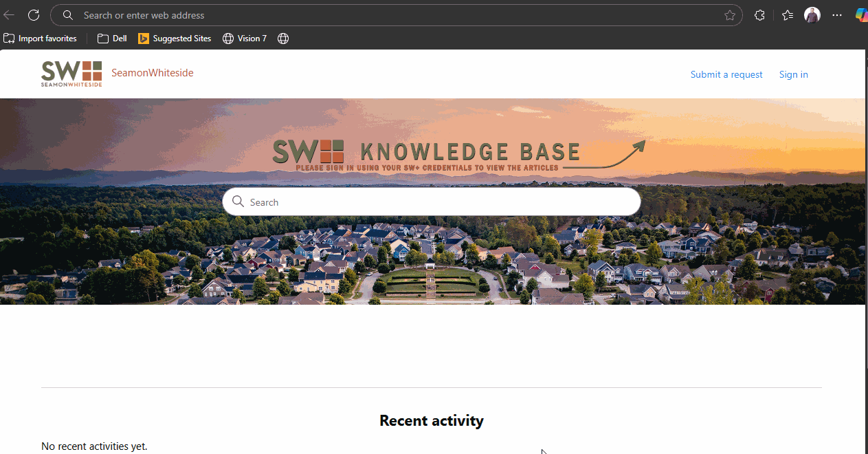Click Import favorites in bookmarks bar
Viewport: 868px width, 454px height.
41,39
